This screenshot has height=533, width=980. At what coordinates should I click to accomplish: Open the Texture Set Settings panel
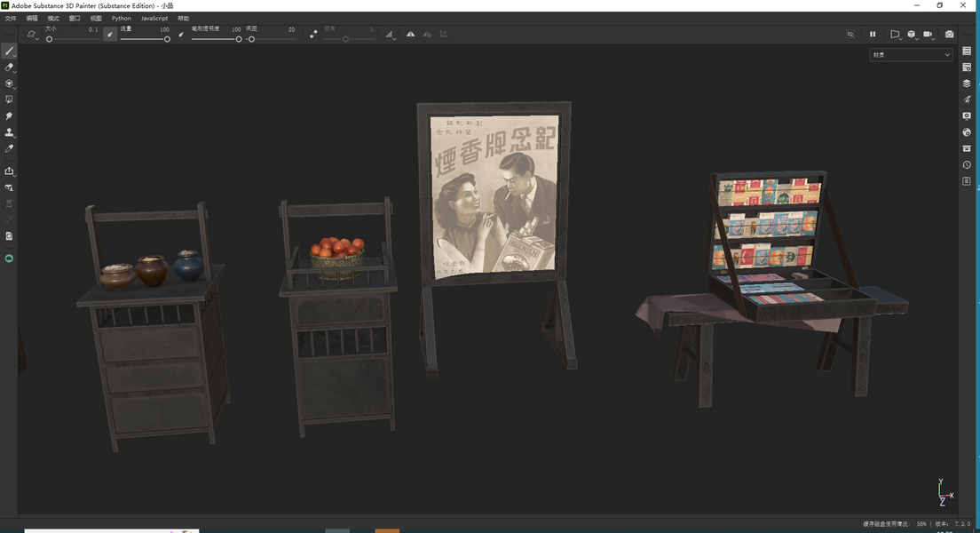[967, 68]
